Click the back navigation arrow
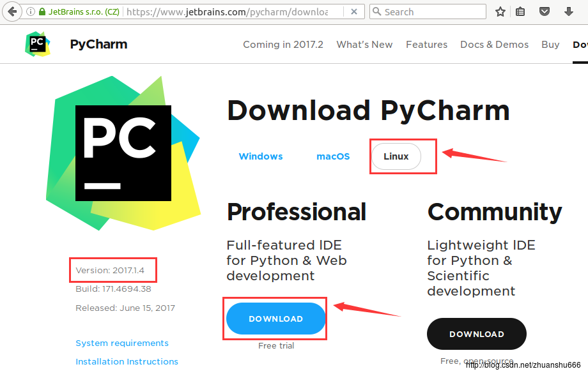 [x=12, y=11]
